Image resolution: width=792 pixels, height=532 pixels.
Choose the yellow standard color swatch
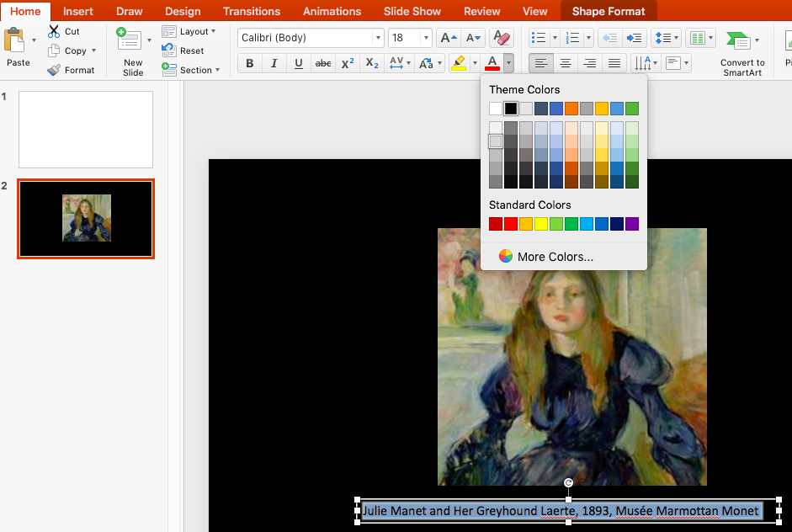point(541,224)
